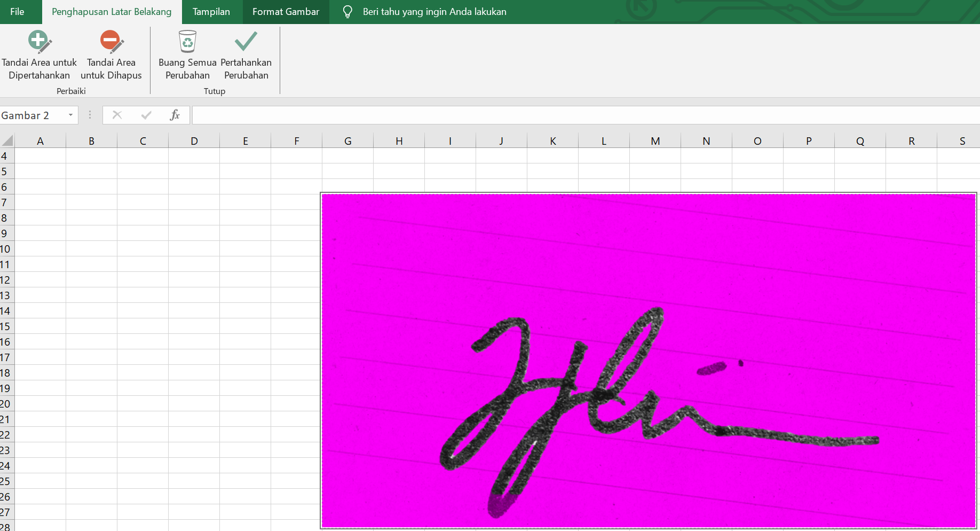980x531 pixels.
Task: Select Tandai Area untuk Dipertahankan tool
Action: click(38, 53)
